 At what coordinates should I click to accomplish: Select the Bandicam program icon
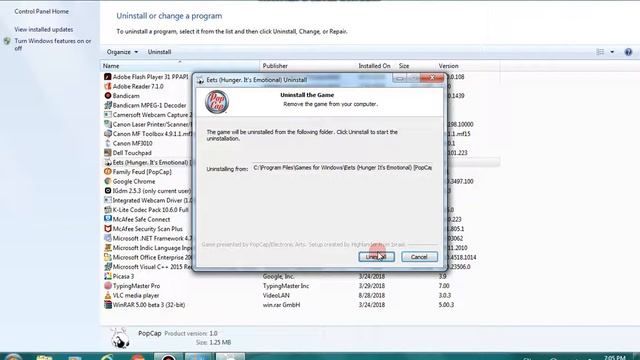[108, 96]
